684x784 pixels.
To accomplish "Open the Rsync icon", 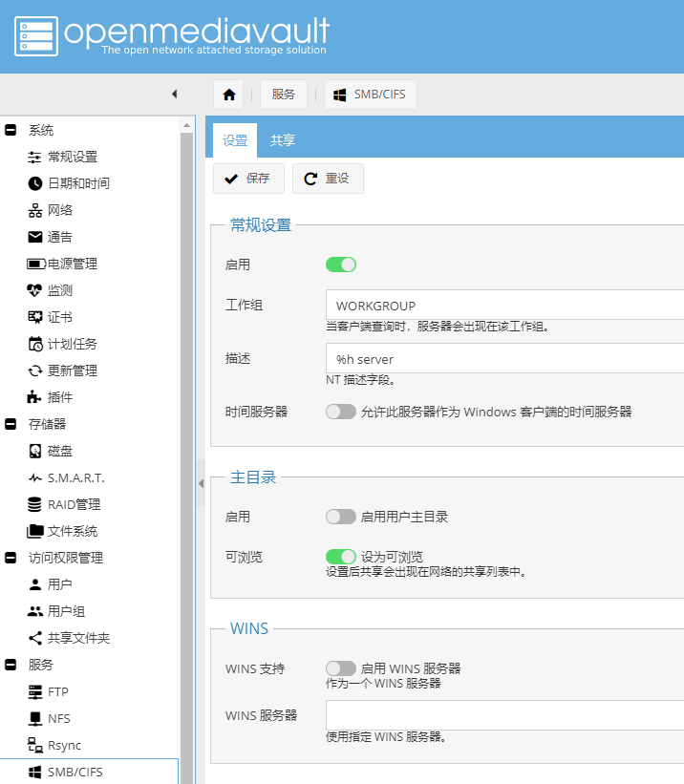I will [35, 745].
